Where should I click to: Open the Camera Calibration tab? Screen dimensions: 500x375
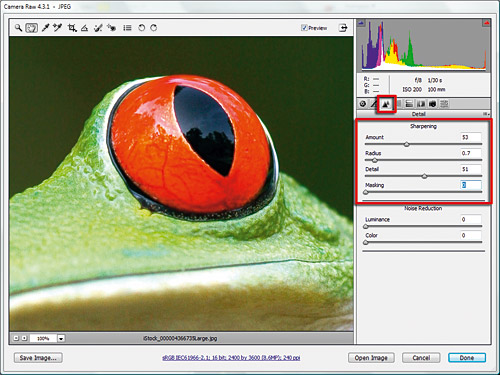(x=433, y=104)
